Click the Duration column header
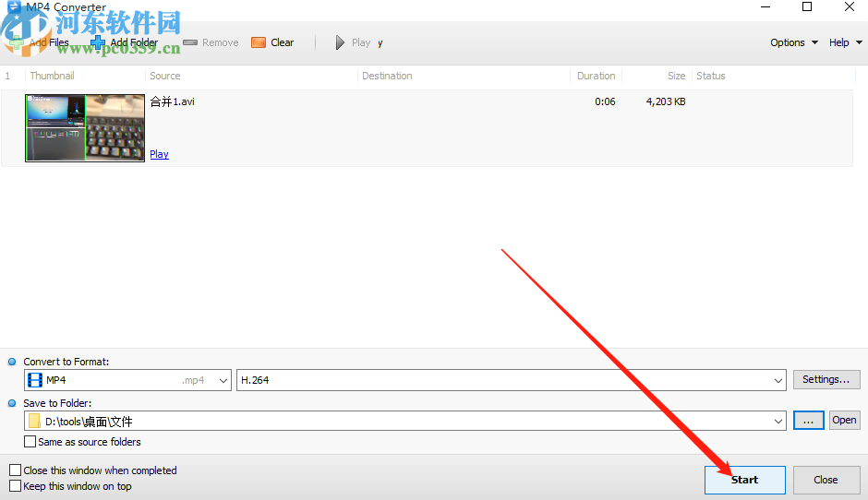The height and width of the screenshot is (500, 868). click(597, 76)
